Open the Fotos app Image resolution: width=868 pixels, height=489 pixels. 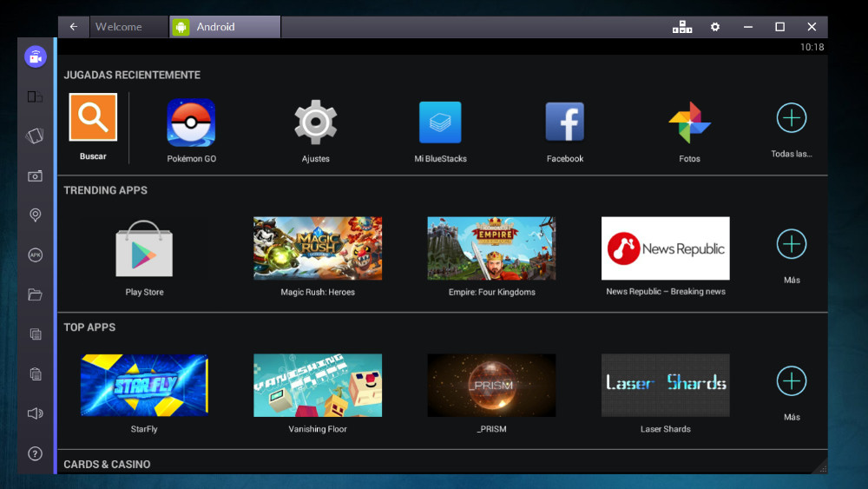coord(690,122)
